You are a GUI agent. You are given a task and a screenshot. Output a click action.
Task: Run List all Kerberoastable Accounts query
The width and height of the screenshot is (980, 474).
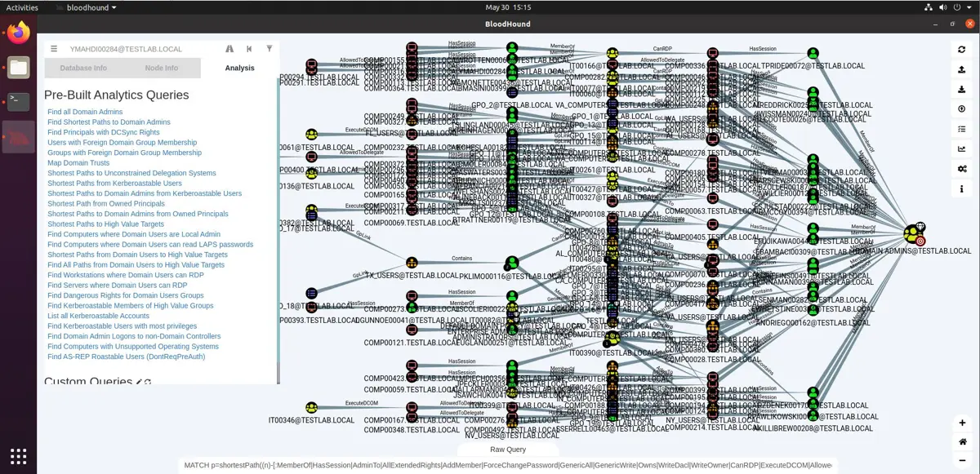click(98, 316)
